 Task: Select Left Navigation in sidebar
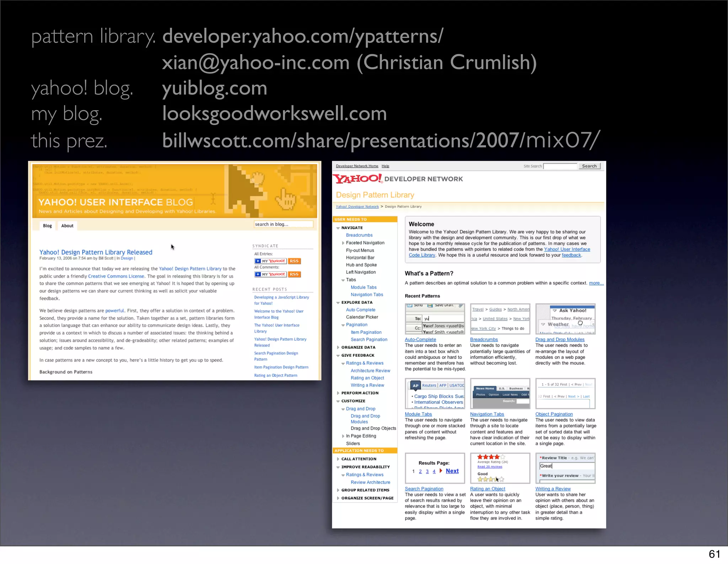click(x=361, y=272)
